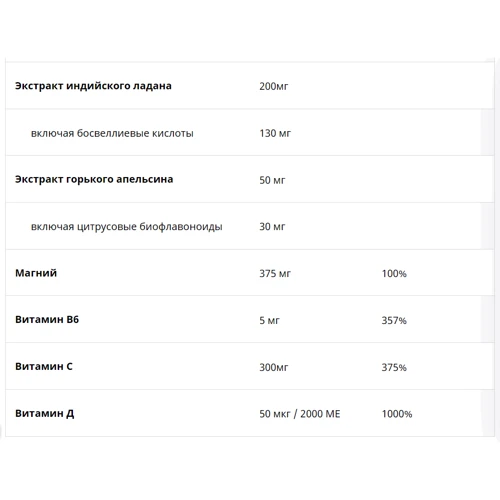Viewport: 500px width, 500px height.
Task: Click the 50 мкг / 2000 МЕ value
Action: (x=300, y=414)
